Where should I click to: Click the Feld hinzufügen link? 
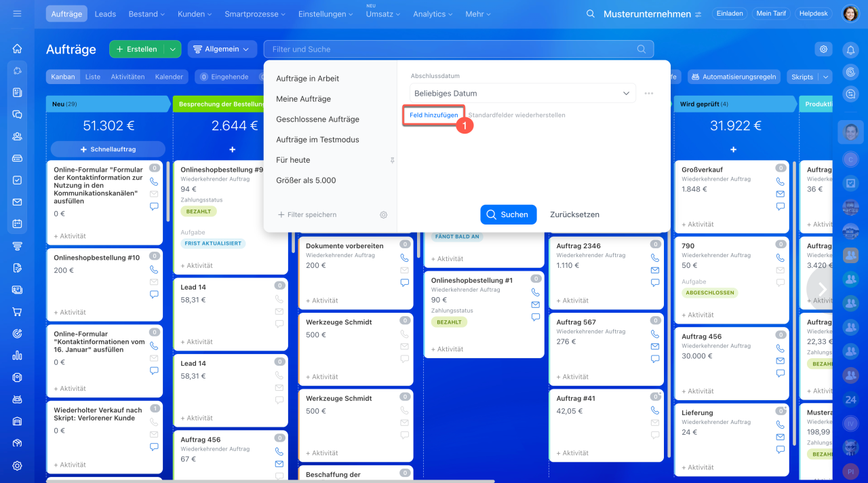[434, 115]
